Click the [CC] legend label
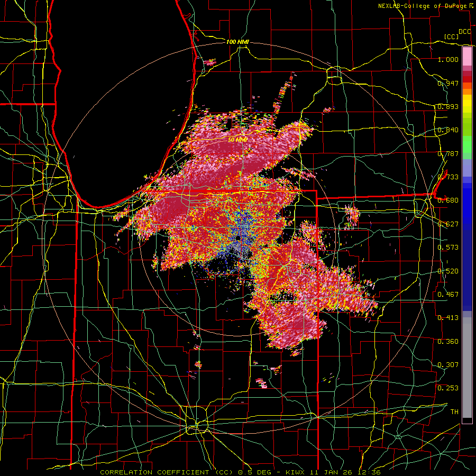The height and width of the screenshot is (476, 476). (452, 36)
